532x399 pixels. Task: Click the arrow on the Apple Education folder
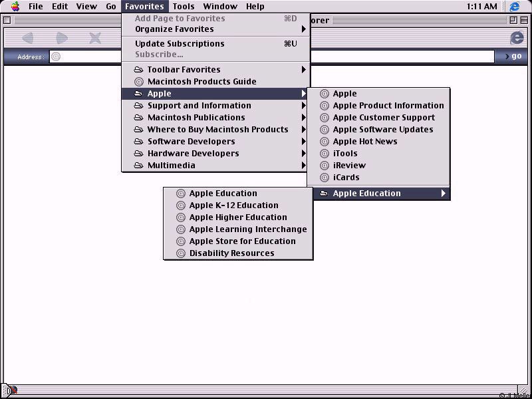[x=444, y=194]
